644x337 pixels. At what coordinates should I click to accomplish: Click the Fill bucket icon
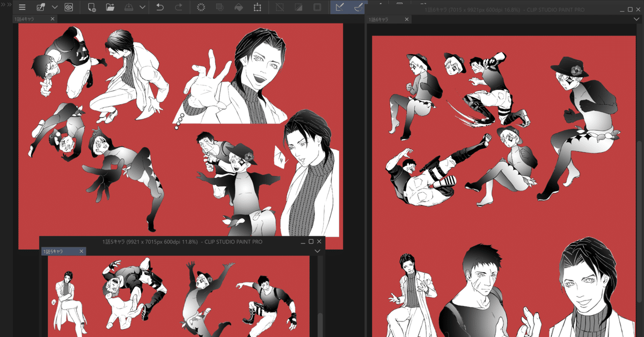239,8
